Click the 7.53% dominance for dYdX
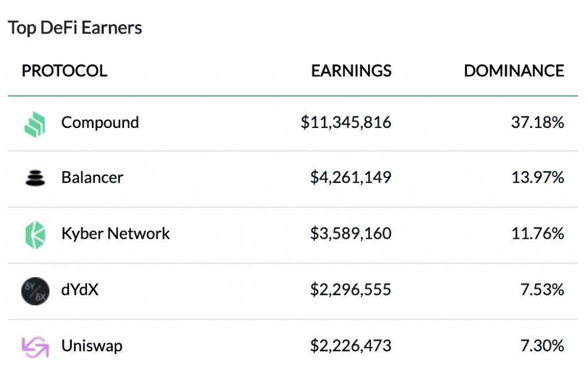 542,290
